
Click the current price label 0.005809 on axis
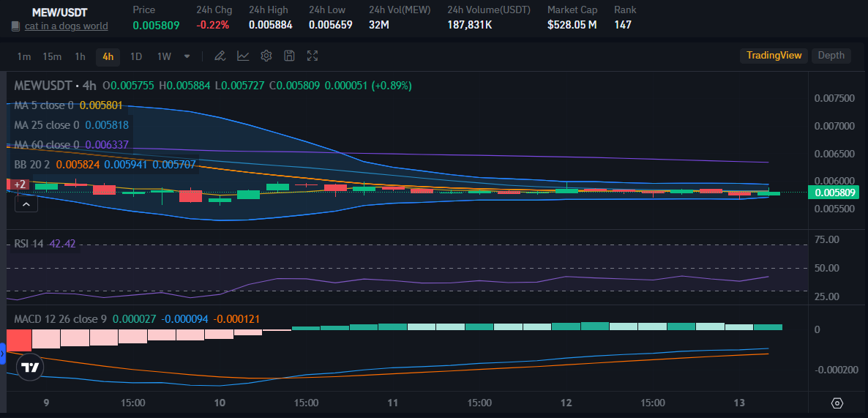[835, 193]
